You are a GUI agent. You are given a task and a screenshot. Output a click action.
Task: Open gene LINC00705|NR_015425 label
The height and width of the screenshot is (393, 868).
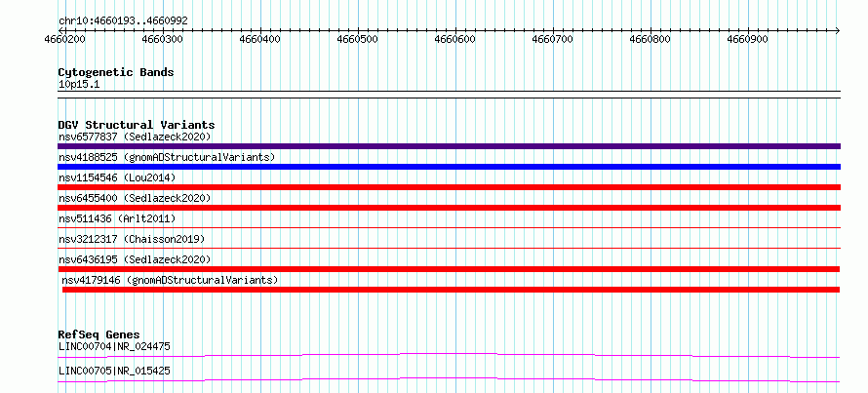(114, 371)
